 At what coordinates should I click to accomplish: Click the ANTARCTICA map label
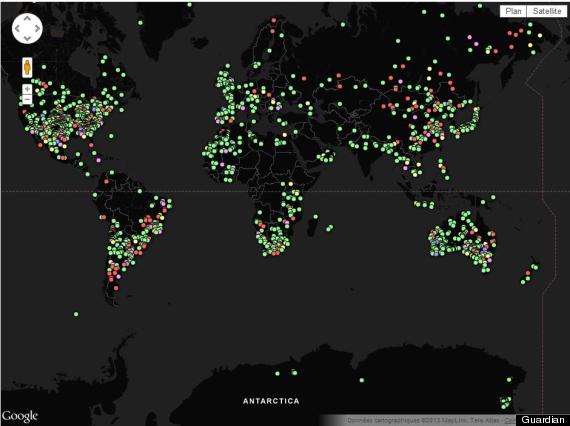point(271,401)
